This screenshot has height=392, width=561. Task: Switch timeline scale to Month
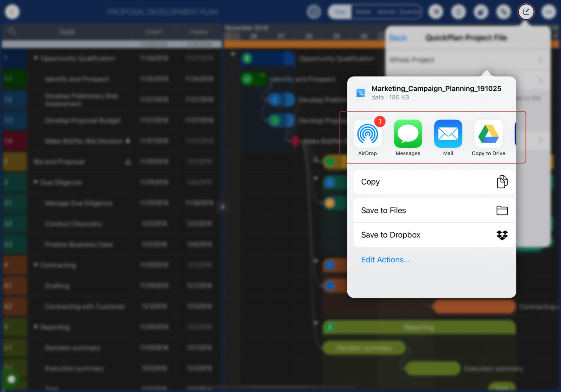[x=386, y=12]
